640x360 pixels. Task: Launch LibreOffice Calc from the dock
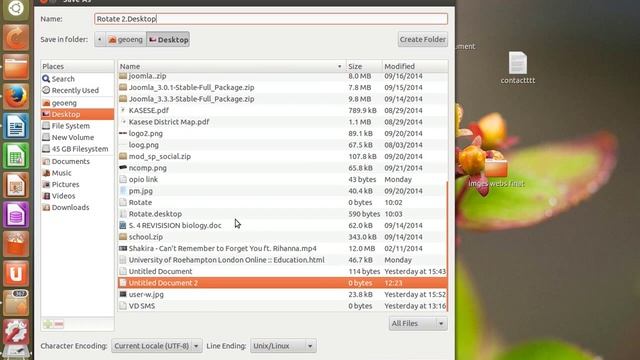(16, 156)
